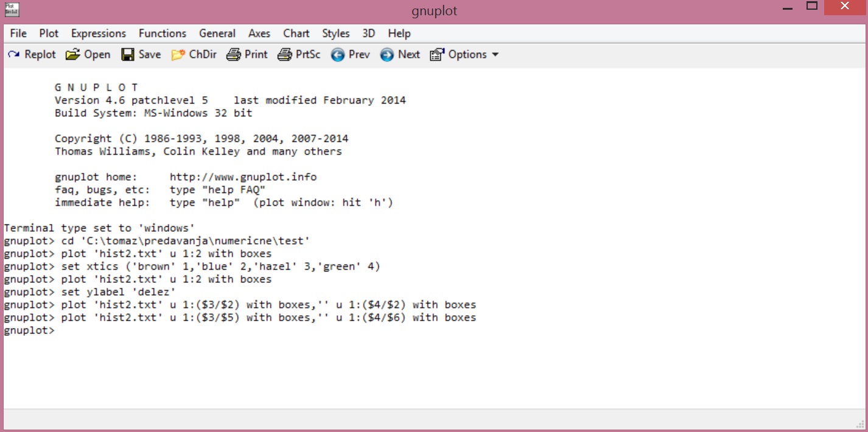Click the set xtics command line

[x=192, y=267]
